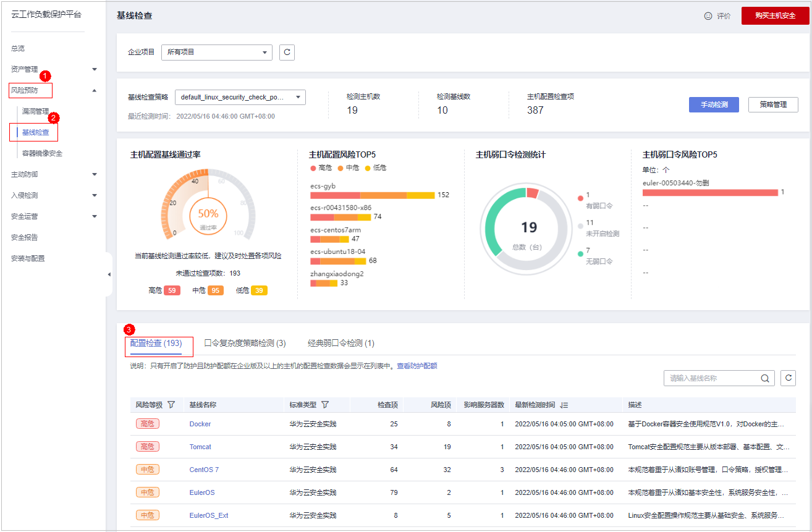Click 影响服务器数 column header
The image size is (812, 532).
[484, 405]
